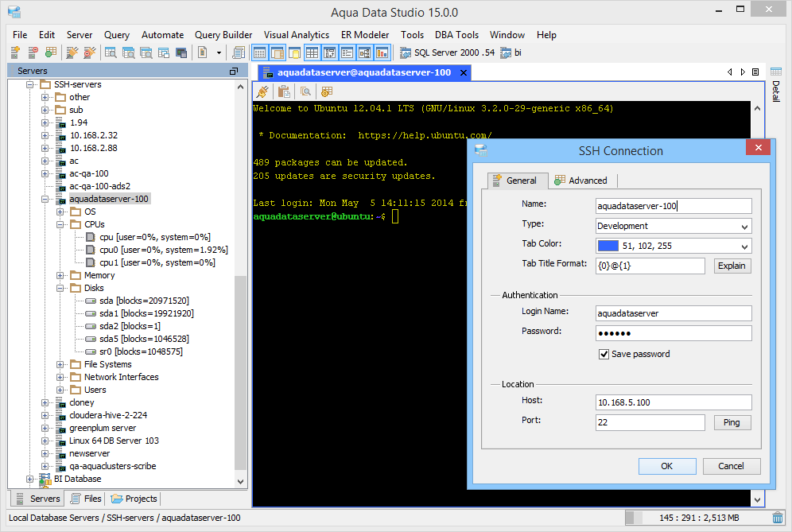Toggle the form list view toolbar button
This screenshot has width=792, height=532.
(x=347, y=52)
